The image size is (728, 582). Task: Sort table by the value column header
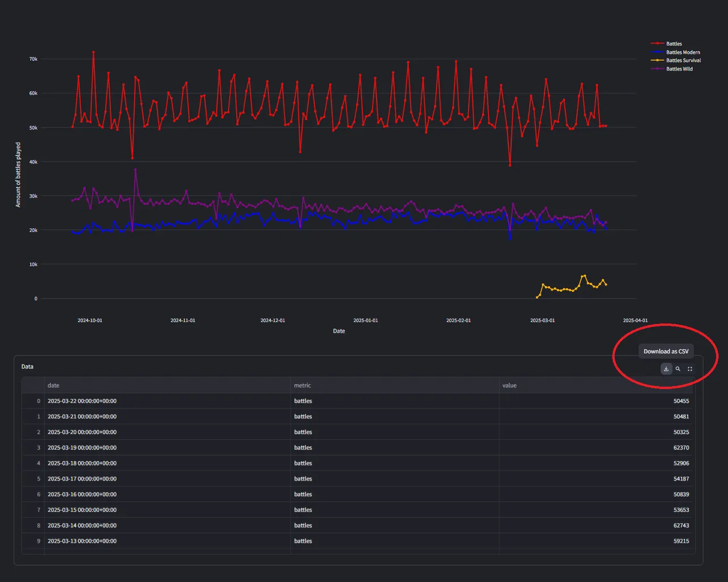click(x=596, y=385)
